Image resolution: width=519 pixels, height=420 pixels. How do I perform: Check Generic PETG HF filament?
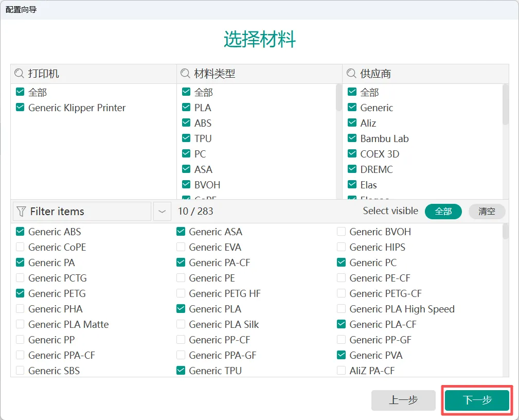pyautogui.click(x=181, y=293)
